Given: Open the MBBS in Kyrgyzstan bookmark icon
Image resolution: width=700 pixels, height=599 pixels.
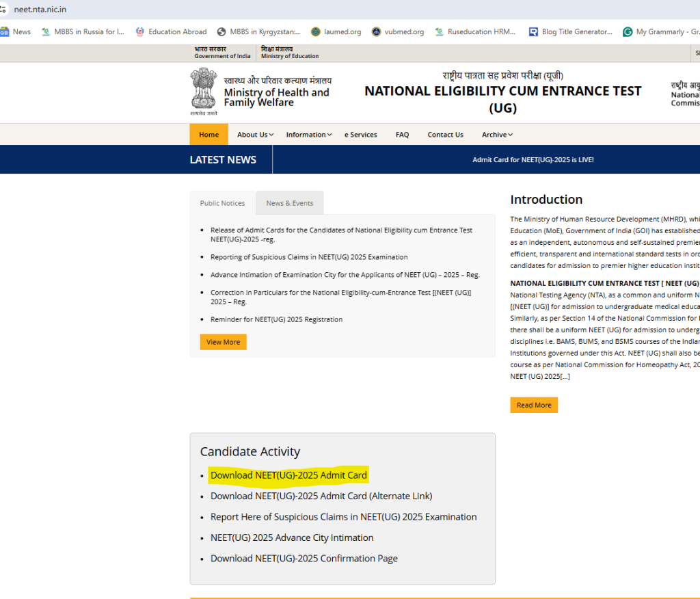Looking at the screenshot, I should [221, 31].
